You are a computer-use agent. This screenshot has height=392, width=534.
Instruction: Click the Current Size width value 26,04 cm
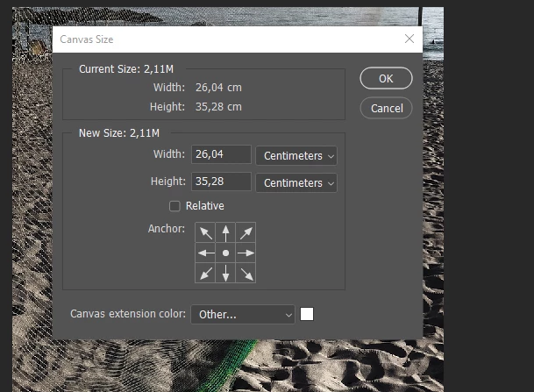click(218, 88)
